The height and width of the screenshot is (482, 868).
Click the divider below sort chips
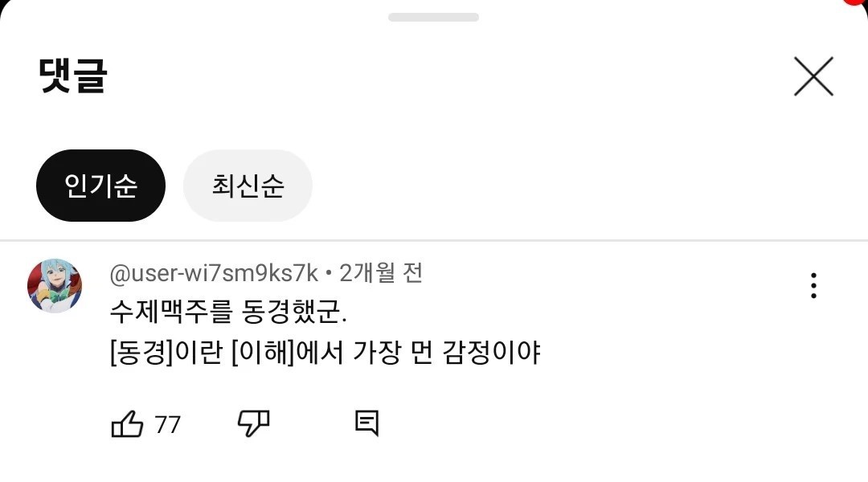[434, 241]
